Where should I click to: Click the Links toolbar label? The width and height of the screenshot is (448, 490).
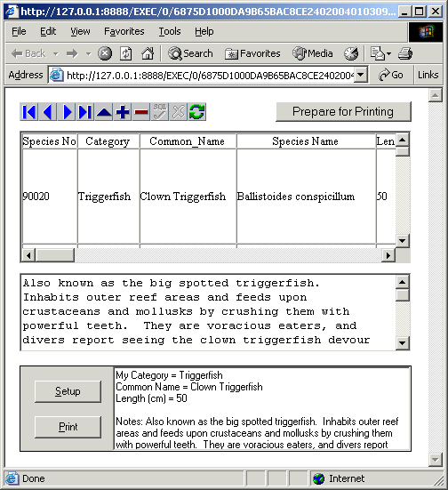pyautogui.click(x=428, y=75)
